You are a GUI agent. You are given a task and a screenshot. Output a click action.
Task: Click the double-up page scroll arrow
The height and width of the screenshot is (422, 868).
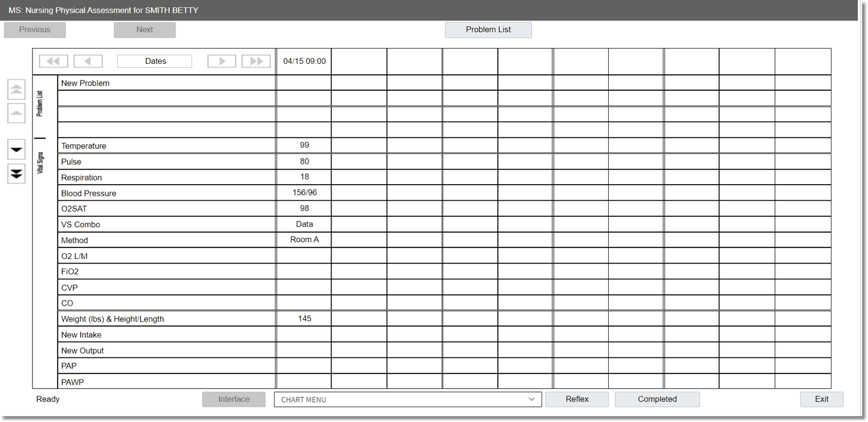tap(17, 90)
